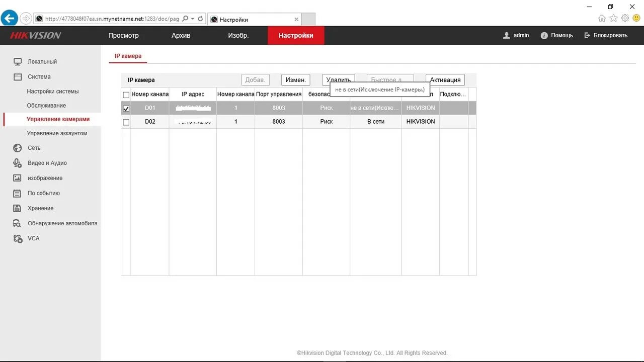Viewport: 644px width, 362px height.
Task: Click the admin account name
Action: tap(521, 35)
